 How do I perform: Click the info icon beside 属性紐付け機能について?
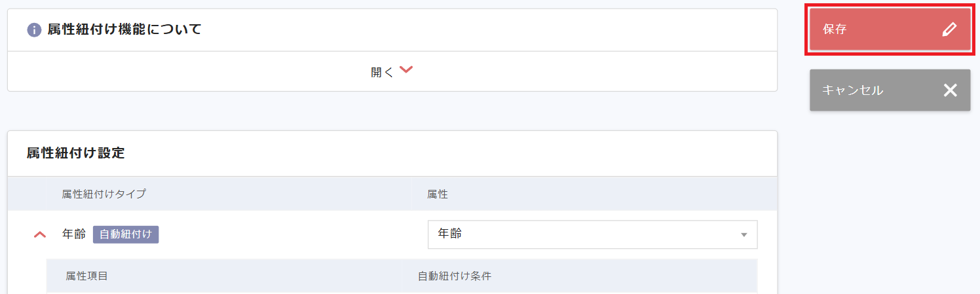pos(34,30)
